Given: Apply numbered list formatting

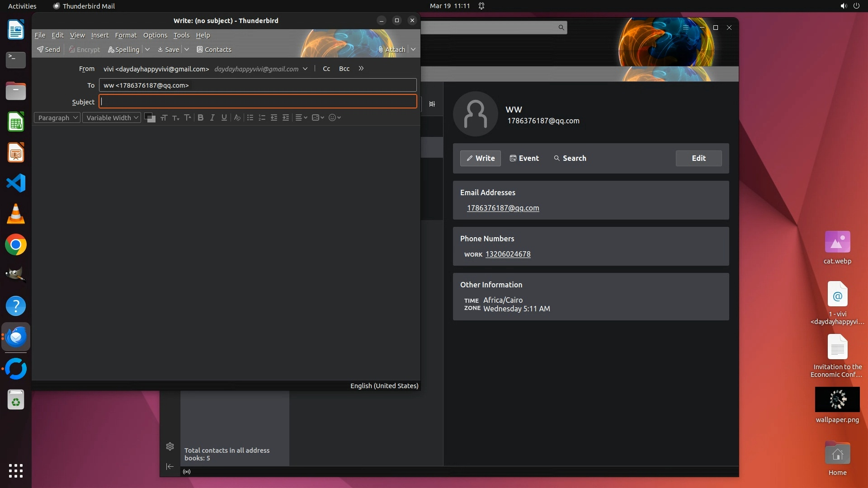Looking at the screenshot, I should point(262,117).
